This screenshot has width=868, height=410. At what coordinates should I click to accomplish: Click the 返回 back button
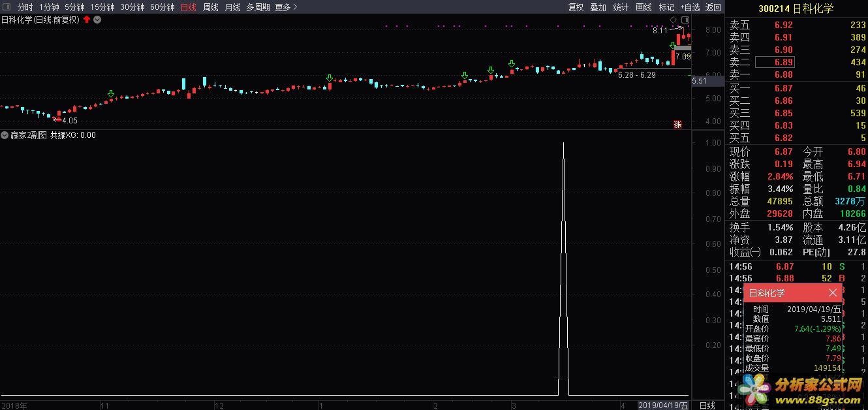(x=713, y=7)
